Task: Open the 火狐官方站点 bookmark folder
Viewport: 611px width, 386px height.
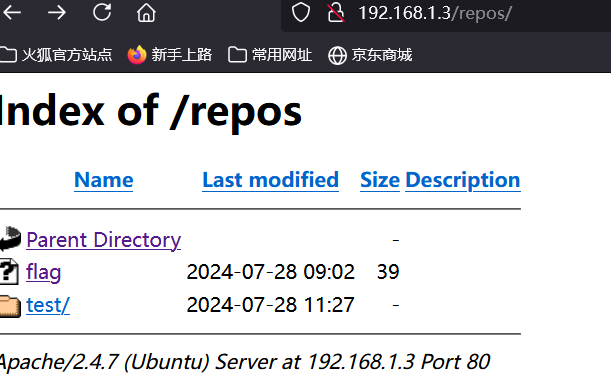Action: [56, 55]
